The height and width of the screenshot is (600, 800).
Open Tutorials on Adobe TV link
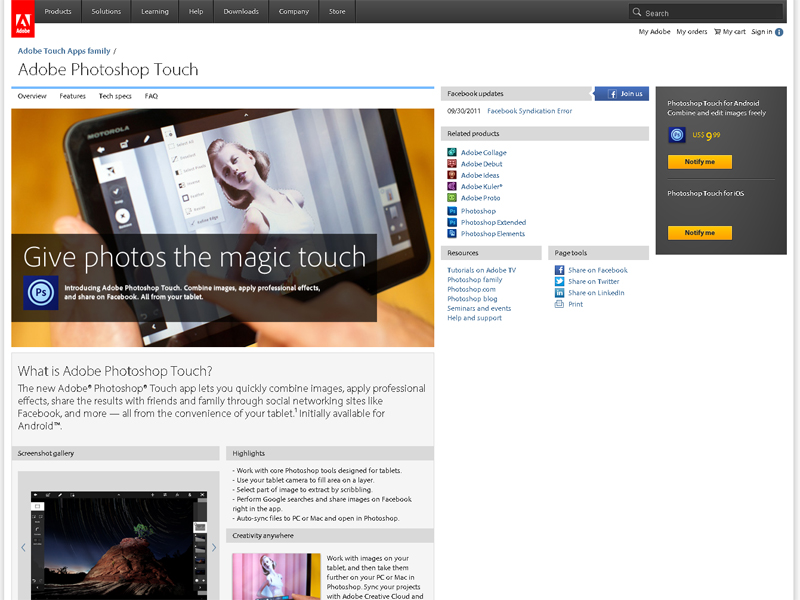pos(482,270)
